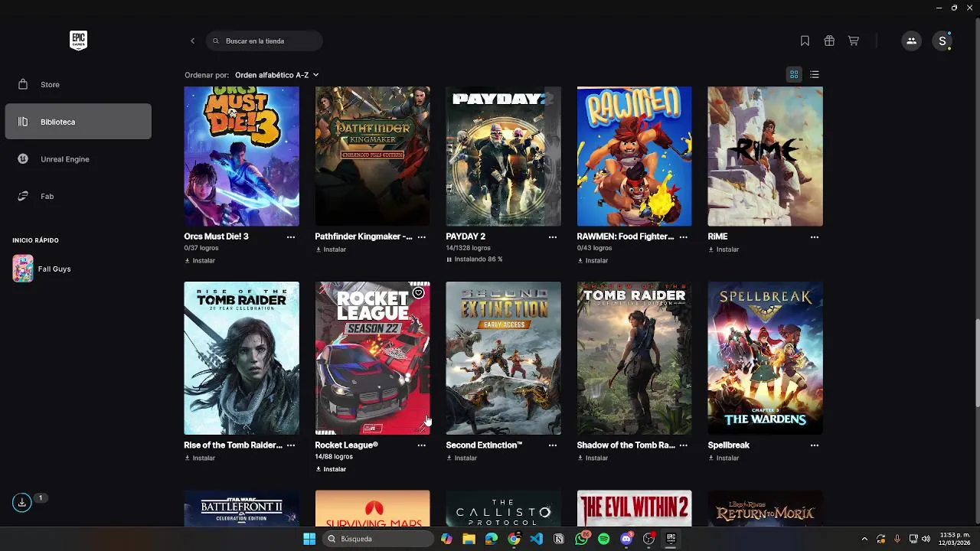Select the PAYDAY 2 cover art

tap(503, 156)
